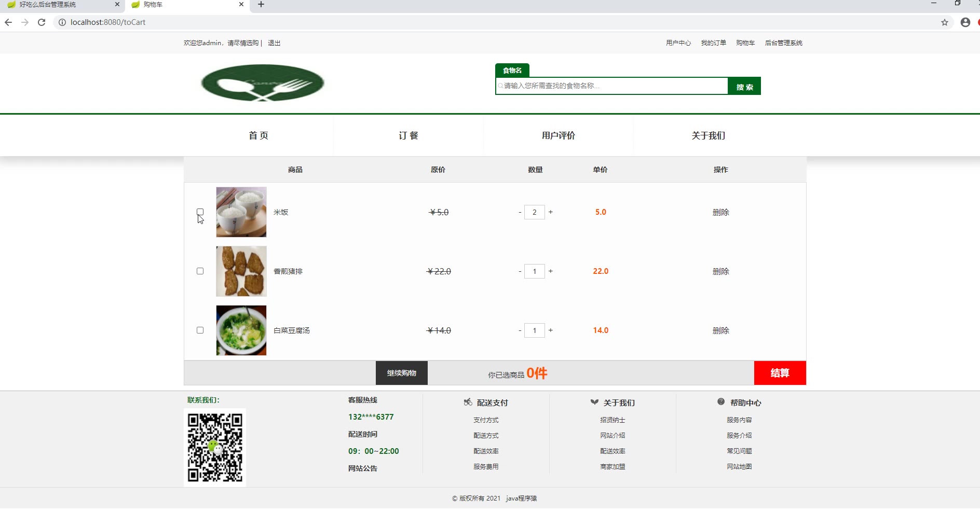Click the quantity field for 白菜豆腐汤

pyautogui.click(x=535, y=330)
